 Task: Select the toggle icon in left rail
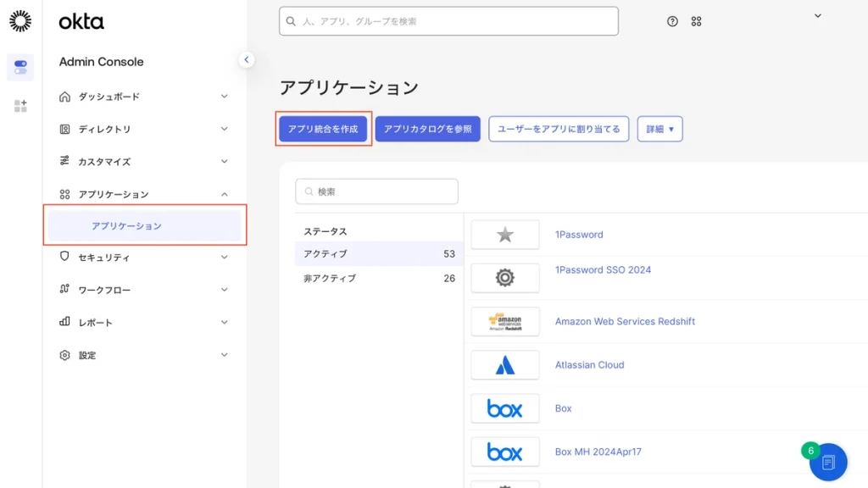20,67
